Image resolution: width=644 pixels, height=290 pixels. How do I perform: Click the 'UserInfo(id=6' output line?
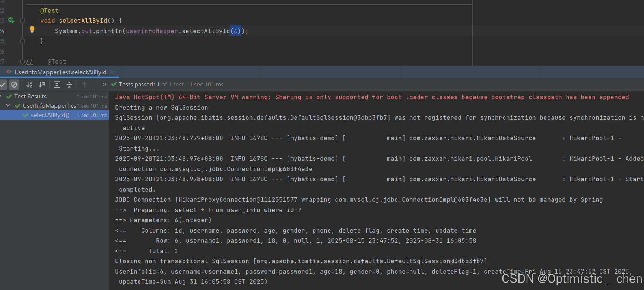point(374,272)
